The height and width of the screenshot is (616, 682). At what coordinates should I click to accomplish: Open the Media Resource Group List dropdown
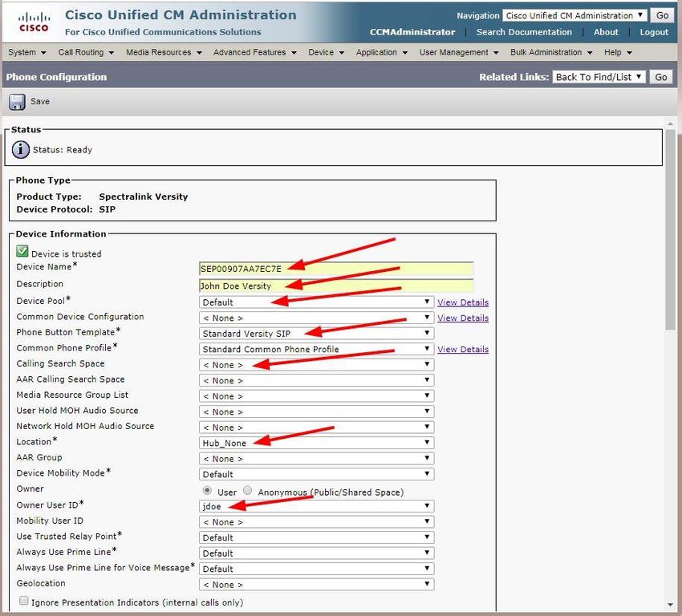point(316,396)
